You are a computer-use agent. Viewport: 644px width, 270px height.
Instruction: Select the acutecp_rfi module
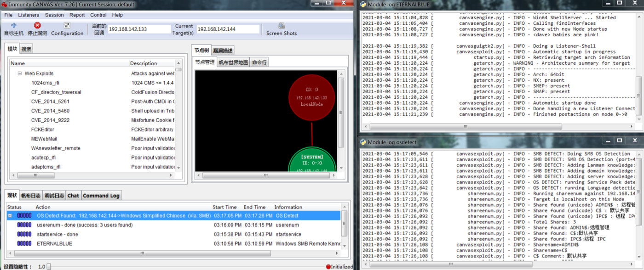[43, 157]
